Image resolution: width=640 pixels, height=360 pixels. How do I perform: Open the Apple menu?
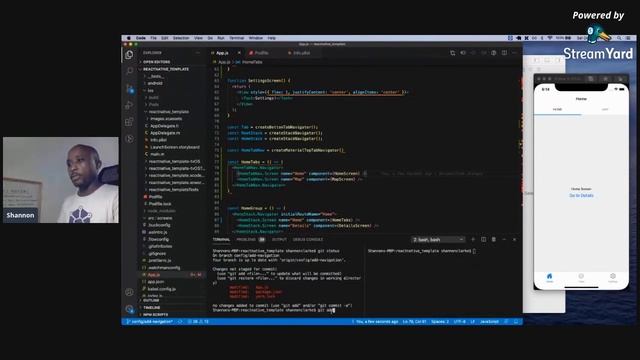[128, 38]
